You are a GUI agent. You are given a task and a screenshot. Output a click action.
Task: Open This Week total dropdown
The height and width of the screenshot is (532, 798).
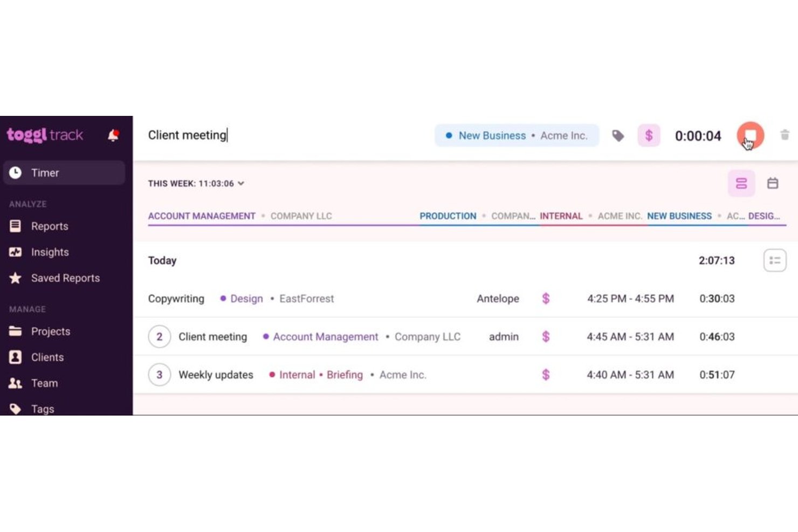[196, 183]
